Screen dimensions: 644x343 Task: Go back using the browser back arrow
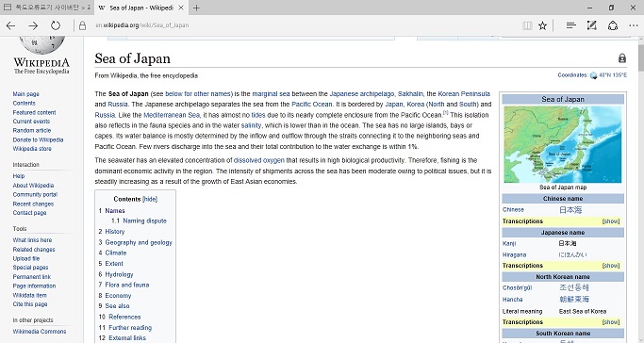click(x=10, y=25)
